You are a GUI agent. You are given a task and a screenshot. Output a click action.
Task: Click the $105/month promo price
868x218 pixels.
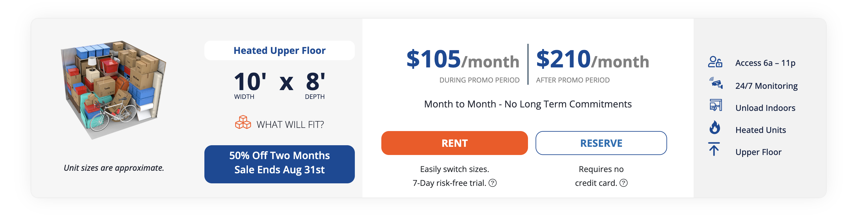[x=463, y=60]
